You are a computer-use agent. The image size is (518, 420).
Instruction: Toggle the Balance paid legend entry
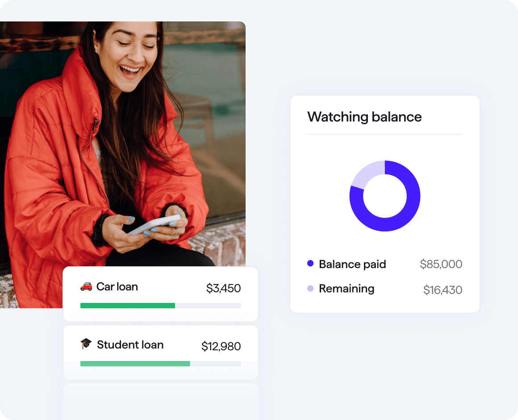tap(352, 264)
